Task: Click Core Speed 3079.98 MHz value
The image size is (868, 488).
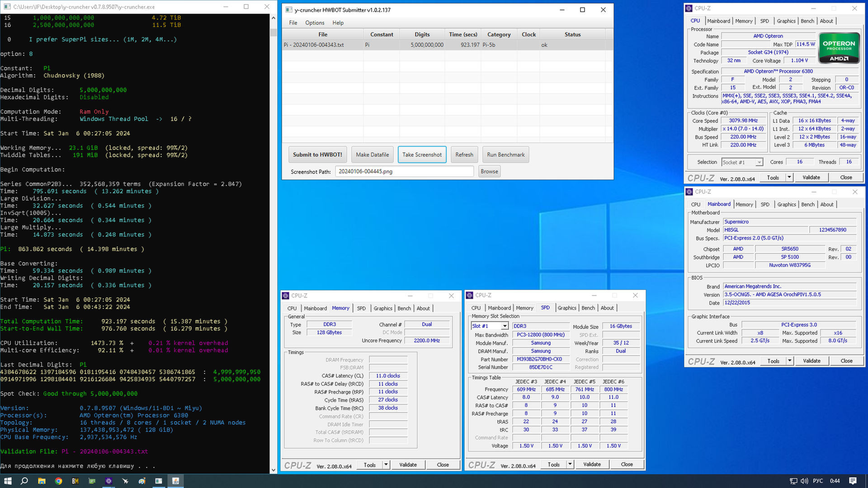Action: pos(743,121)
